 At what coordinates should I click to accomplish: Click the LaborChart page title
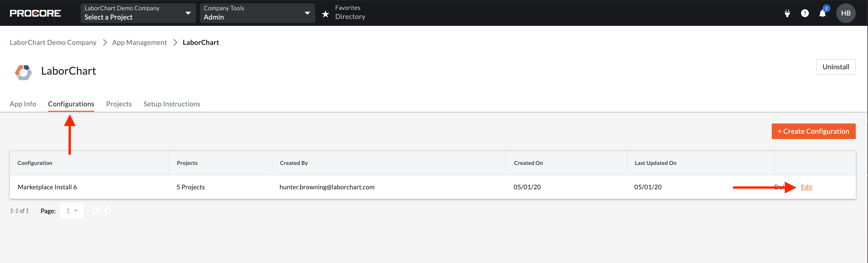tap(68, 71)
